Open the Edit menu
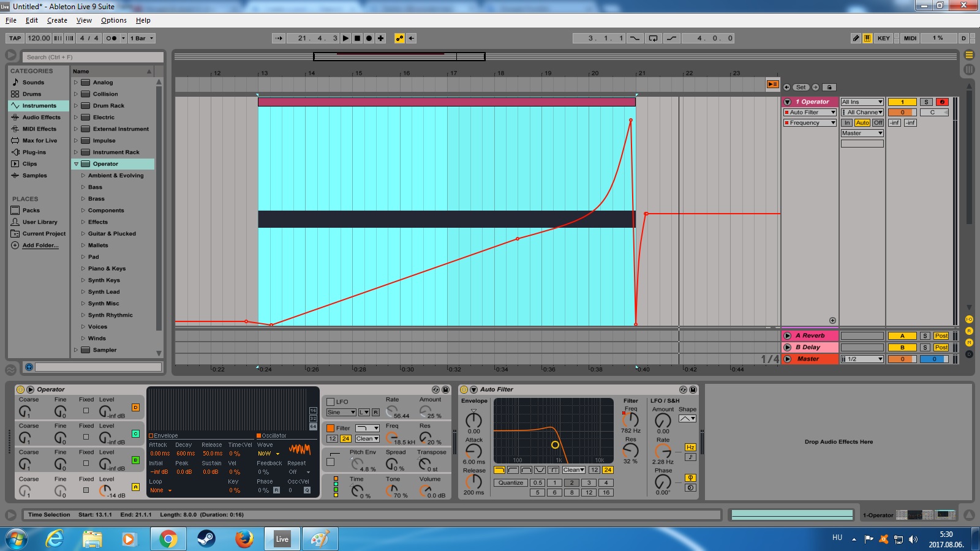The image size is (980, 551). (32, 20)
